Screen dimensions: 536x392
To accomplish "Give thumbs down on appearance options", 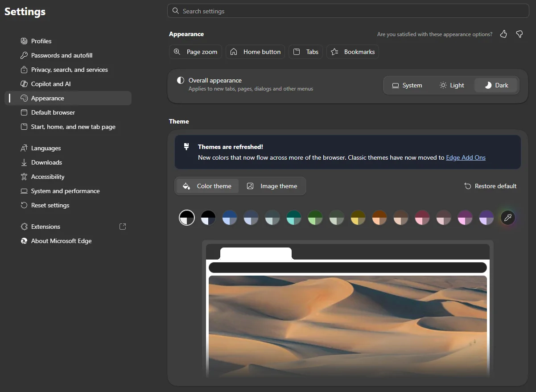I will [520, 34].
